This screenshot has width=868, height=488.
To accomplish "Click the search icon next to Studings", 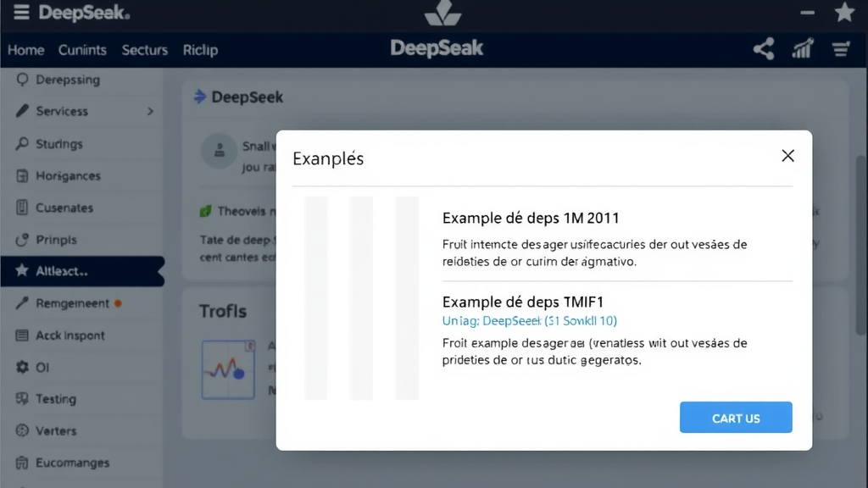I will (x=24, y=143).
